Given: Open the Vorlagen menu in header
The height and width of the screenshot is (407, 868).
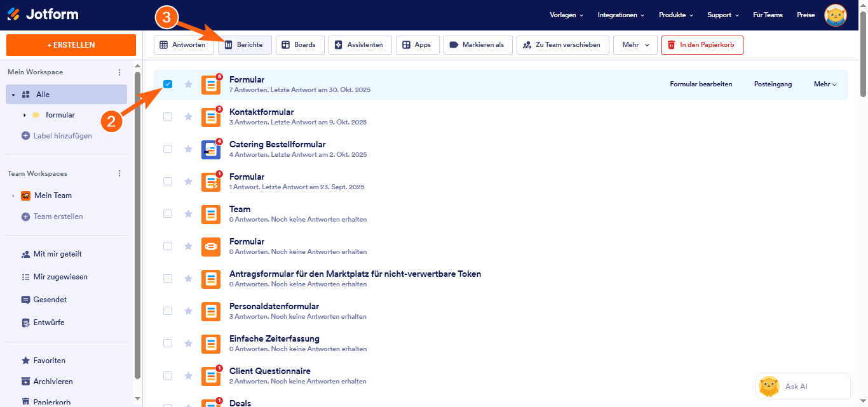Looking at the screenshot, I should pos(566,15).
